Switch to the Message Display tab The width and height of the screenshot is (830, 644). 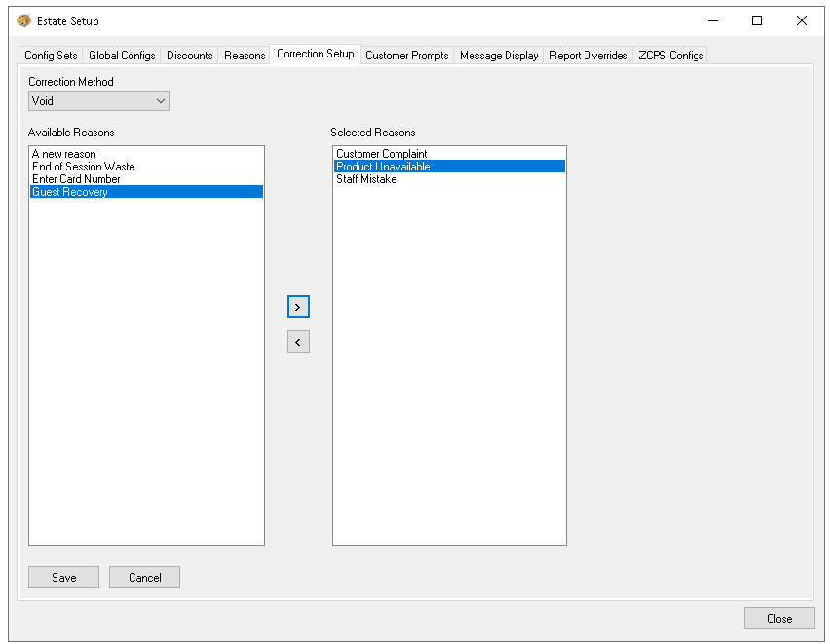coord(499,56)
